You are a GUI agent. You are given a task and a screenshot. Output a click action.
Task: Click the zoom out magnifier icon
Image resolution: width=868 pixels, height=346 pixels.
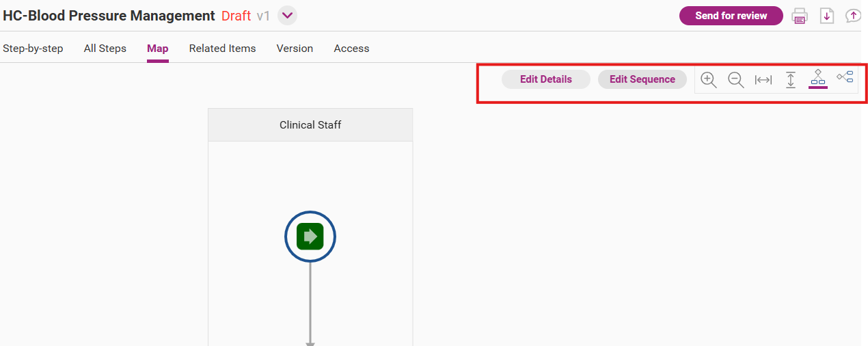(736, 80)
